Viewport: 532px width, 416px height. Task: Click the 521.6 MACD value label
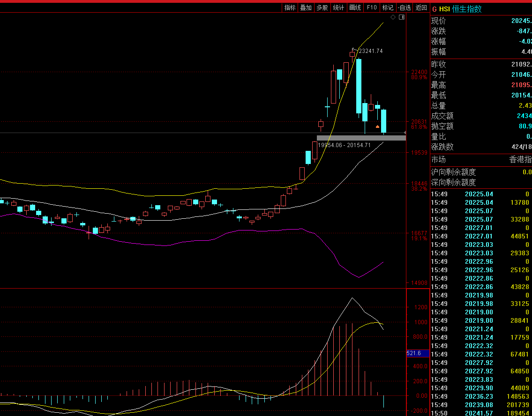417,353
